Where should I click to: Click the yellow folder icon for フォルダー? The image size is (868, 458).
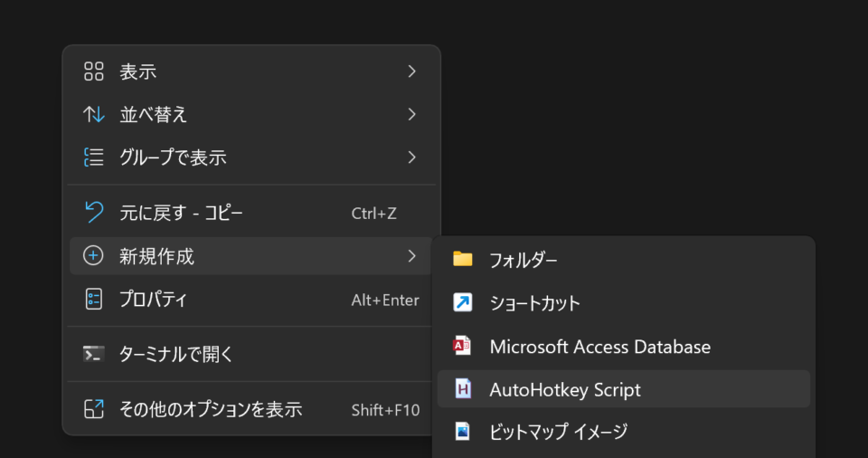(463, 260)
